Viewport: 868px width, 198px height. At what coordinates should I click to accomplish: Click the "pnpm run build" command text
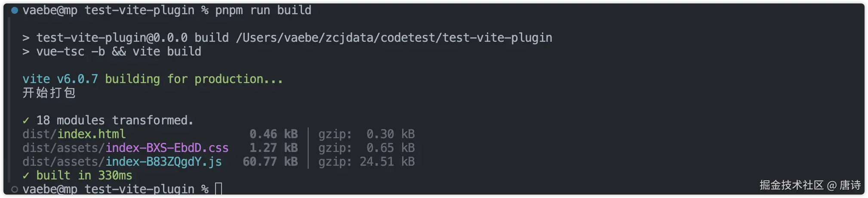(x=263, y=10)
